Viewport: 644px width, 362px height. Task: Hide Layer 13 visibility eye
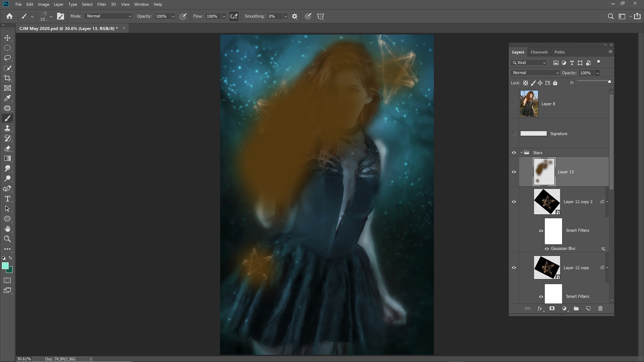[514, 172]
